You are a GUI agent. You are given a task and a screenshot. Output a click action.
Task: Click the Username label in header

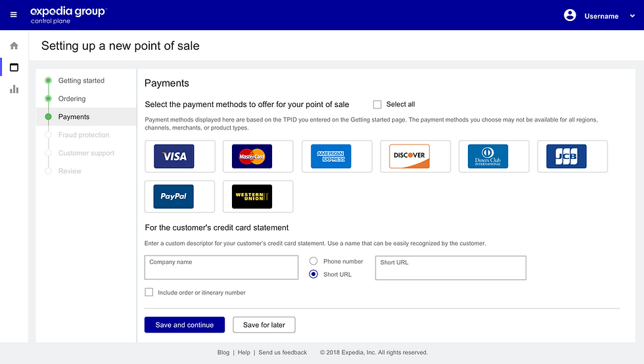pos(601,16)
